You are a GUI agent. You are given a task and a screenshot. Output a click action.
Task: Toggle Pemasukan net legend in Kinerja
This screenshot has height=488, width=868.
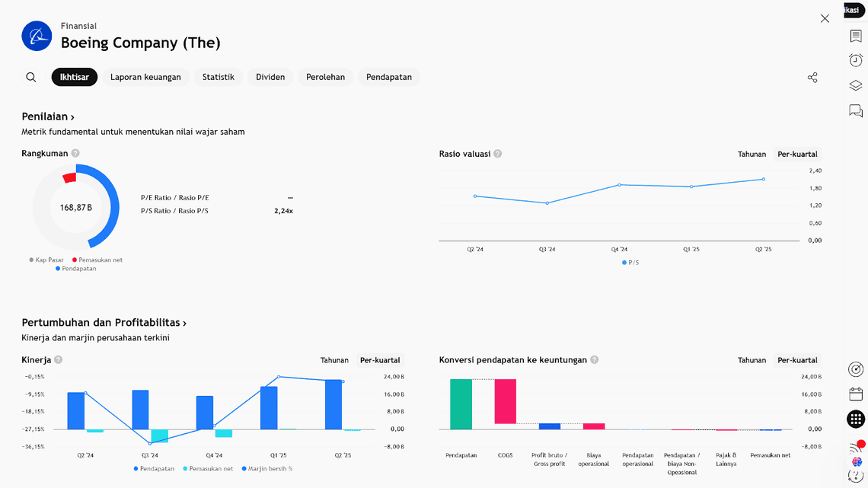tap(208, 469)
